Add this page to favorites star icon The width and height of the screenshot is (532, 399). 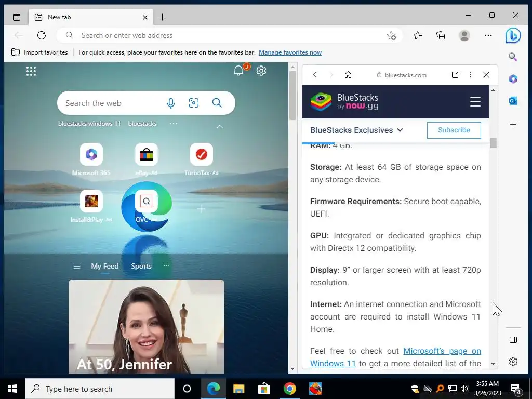(x=392, y=36)
